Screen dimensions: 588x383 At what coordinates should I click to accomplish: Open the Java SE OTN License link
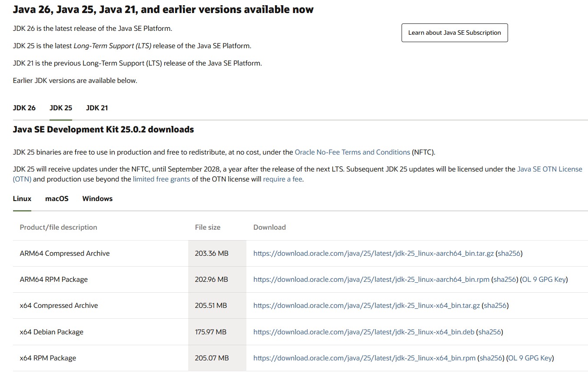click(549, 169)
